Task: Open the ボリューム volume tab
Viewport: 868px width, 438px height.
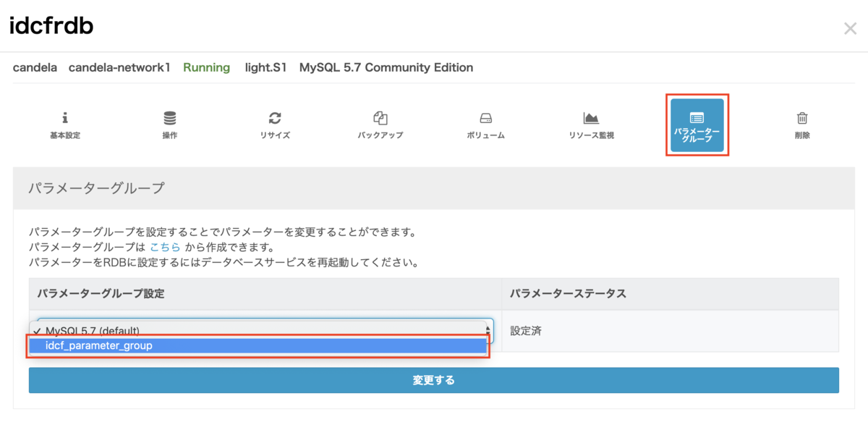Action: (x=486, y=125)
